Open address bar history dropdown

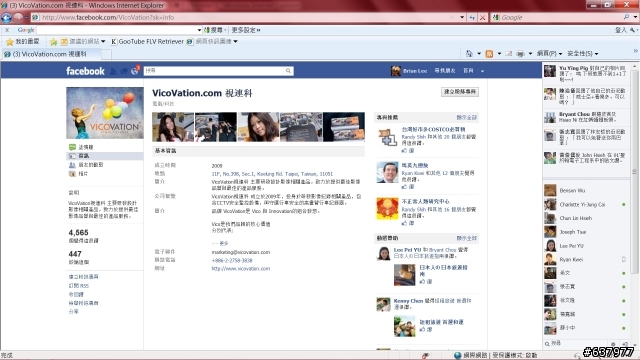click(462, 18)
